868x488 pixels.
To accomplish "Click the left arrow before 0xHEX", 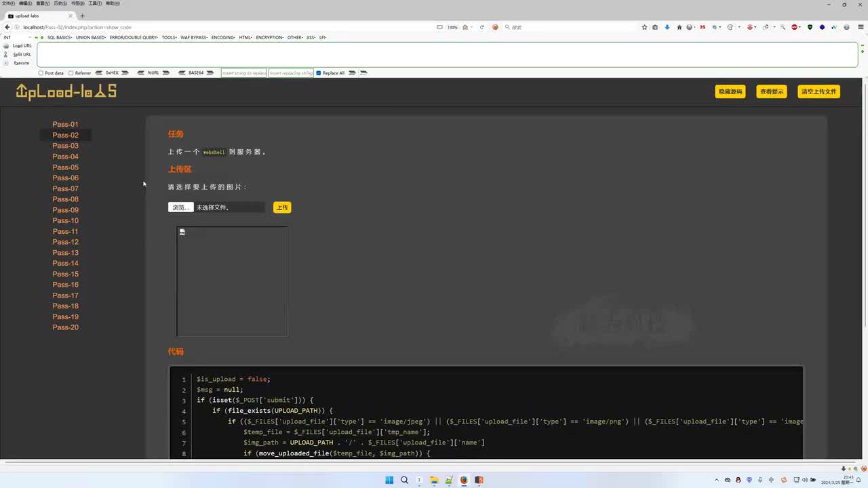I will point(99,73).
